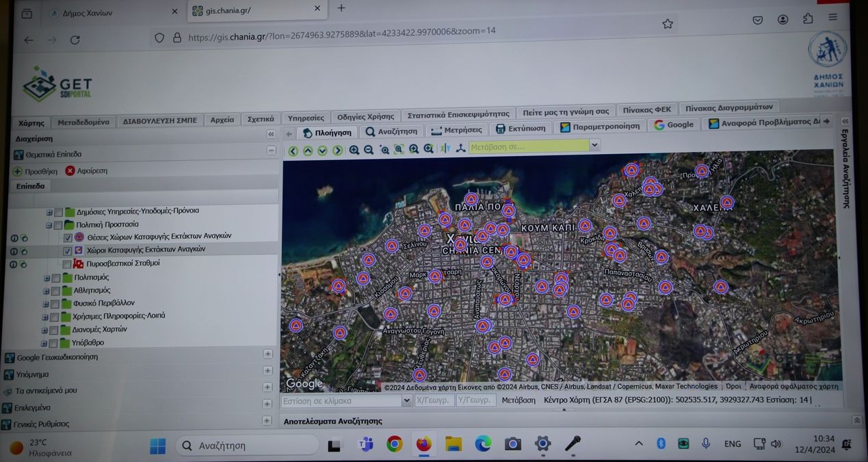
Task: Click the X/Γεωγρ. coordinate input field
Action: coord(434,400)
